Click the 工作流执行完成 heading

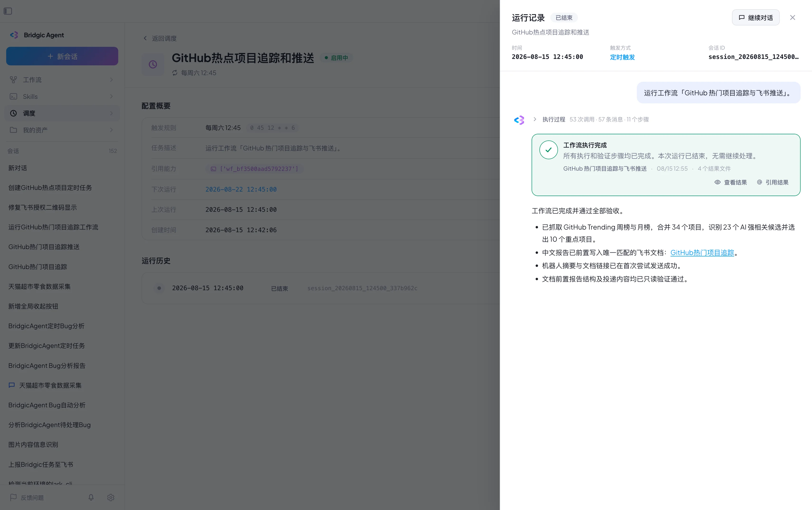(585, 145)
